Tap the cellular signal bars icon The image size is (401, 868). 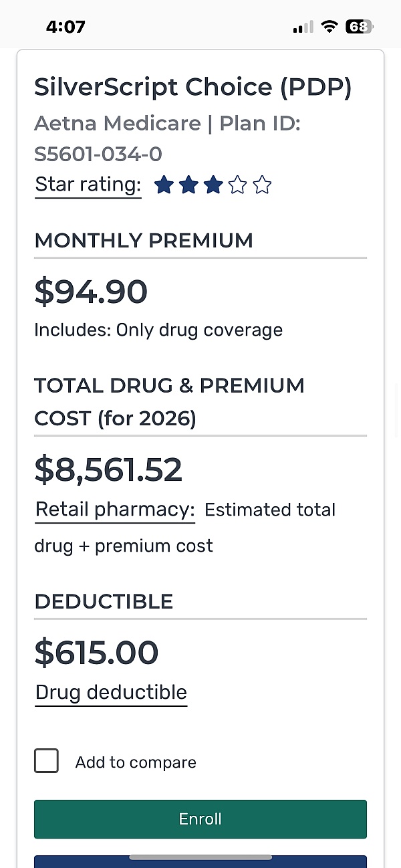point(303,27)
